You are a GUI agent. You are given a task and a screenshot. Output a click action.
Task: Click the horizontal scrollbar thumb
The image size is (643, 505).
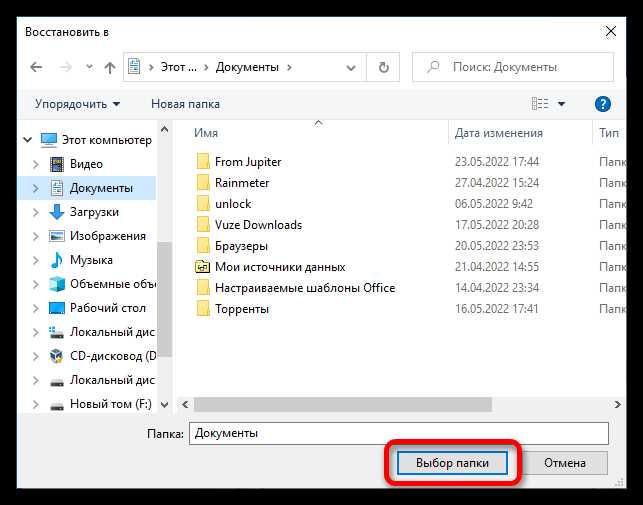(x=343, y=404)
